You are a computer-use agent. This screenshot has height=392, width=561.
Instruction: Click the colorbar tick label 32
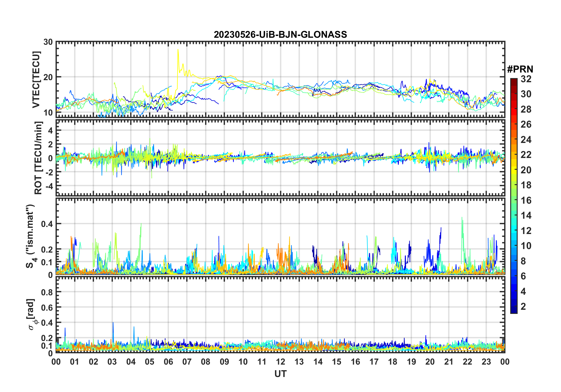pos(526,79)
